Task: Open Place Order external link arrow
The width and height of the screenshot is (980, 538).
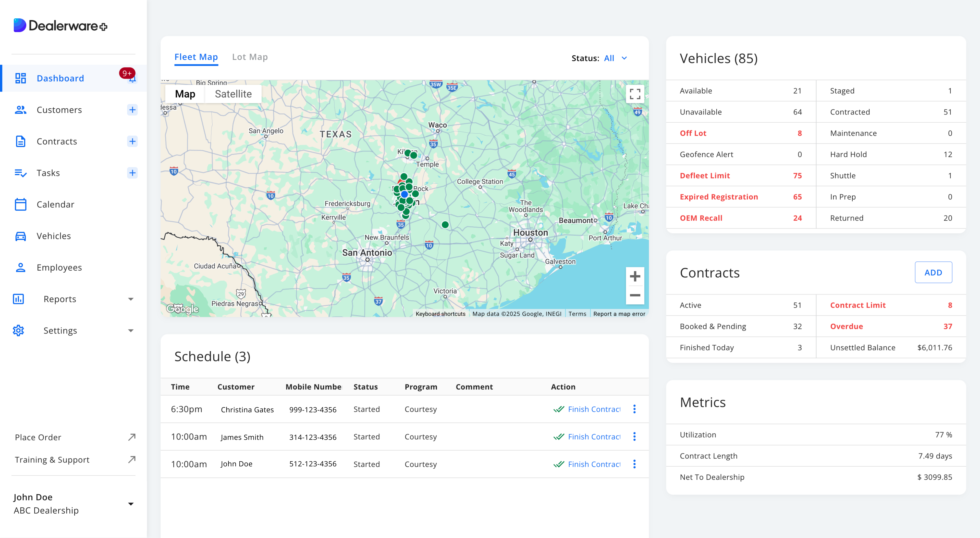Action: (x=132, y=437)
